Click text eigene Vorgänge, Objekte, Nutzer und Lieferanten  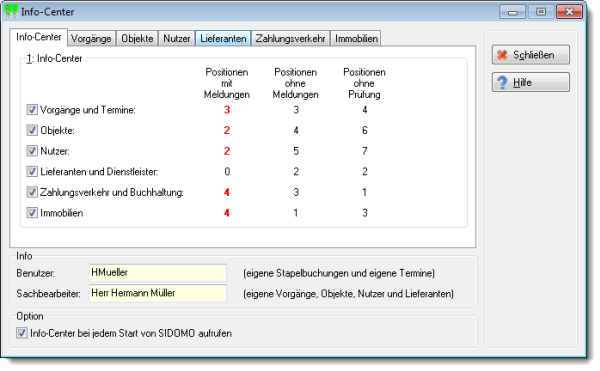(x=348, y=294)
